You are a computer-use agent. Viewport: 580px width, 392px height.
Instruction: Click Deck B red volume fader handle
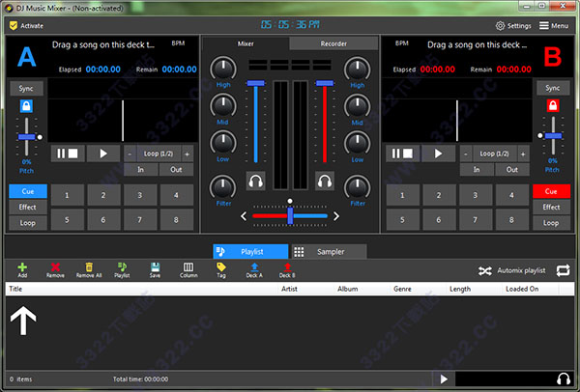pyautogui.click(x=325, y=83)
